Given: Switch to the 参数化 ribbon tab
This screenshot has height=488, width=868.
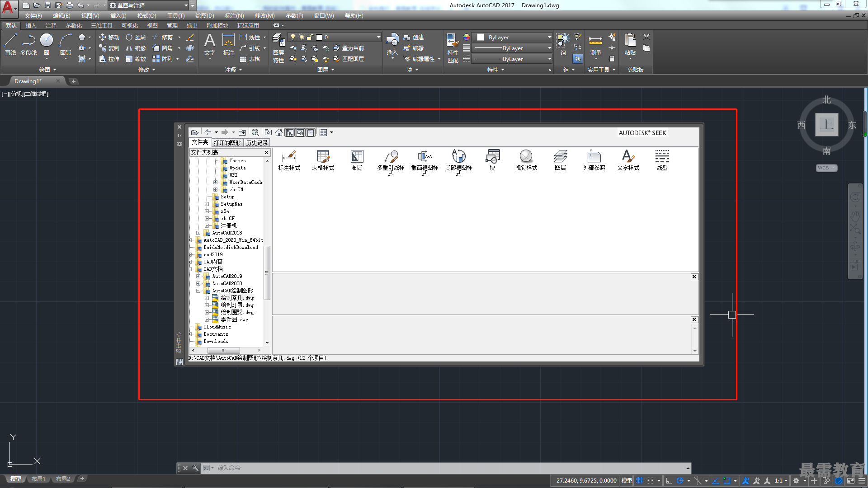Looking at the screenshot, I should pos(74,26).
